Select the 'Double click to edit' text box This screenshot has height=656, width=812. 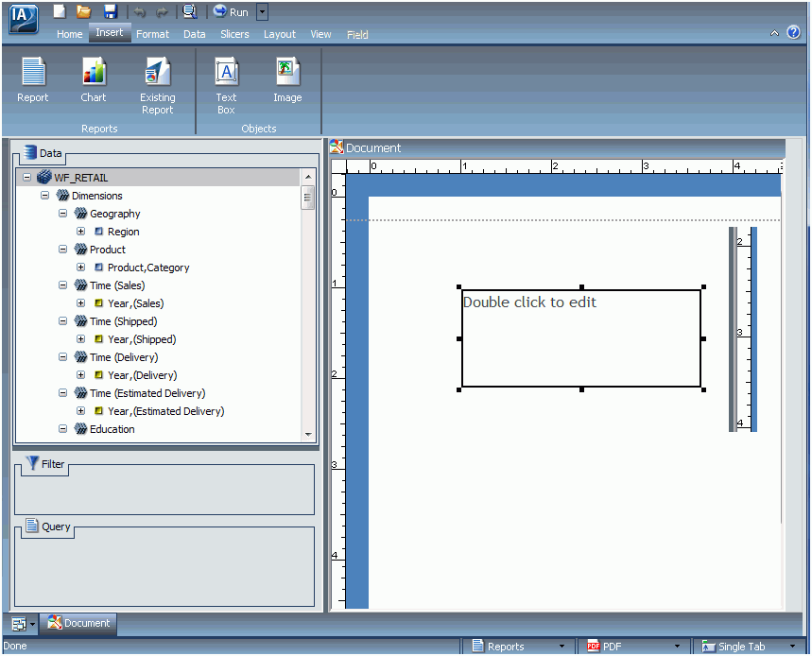[x=581, y=338]
